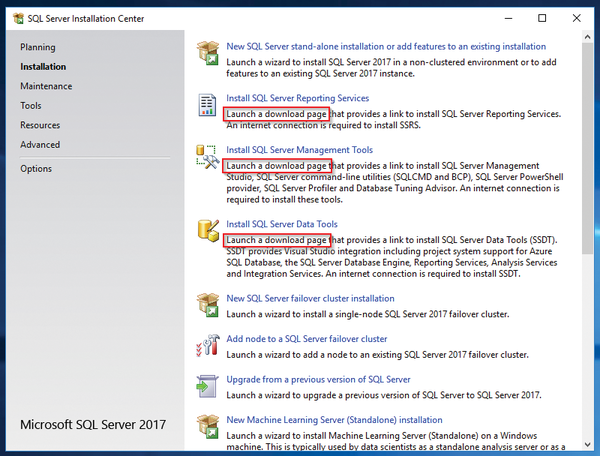The image size is (600, 456).
Task: Open the Planning section
Action: (x=38, y=47)
